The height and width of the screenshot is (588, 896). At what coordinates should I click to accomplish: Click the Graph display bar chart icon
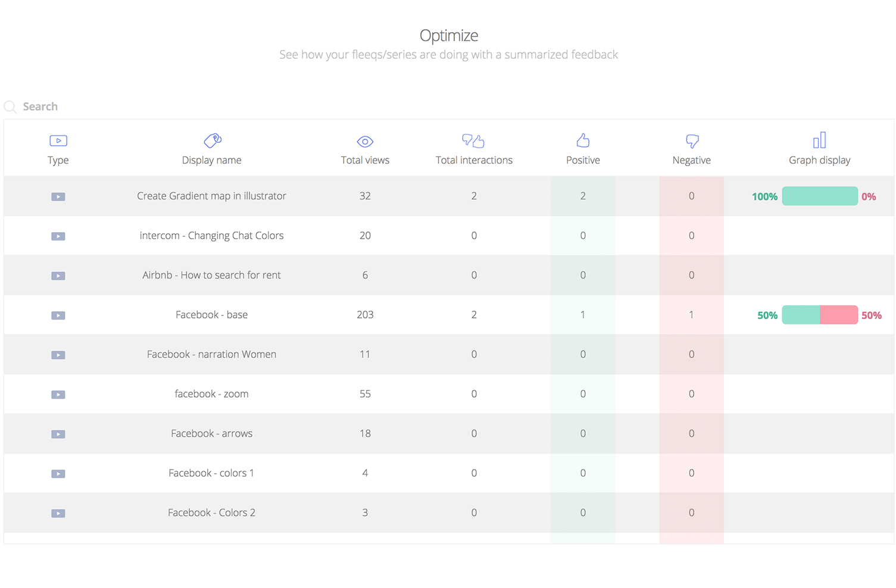point(820,140)
